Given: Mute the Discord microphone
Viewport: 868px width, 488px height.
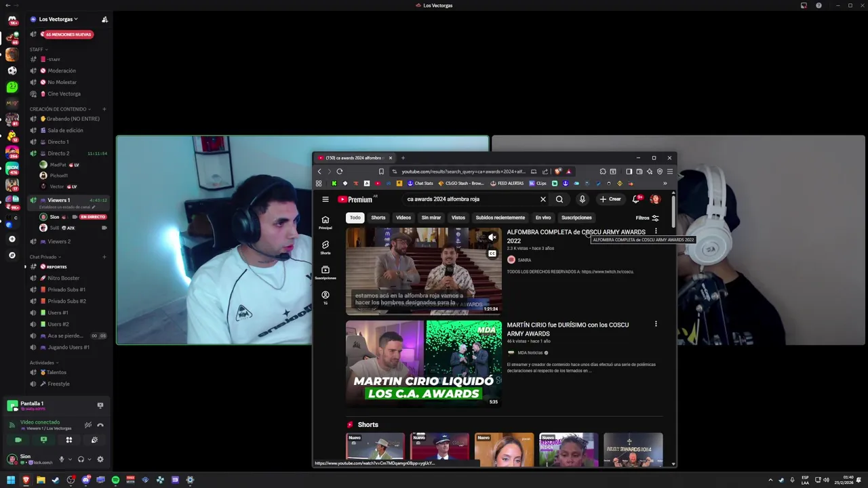Looking at the screenshot, I should click(x=61, y=460).
